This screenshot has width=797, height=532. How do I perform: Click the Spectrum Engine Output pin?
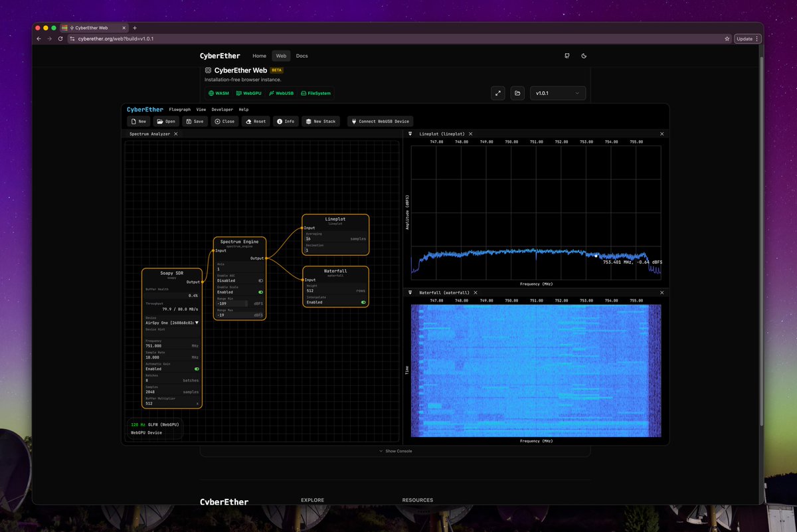tap(266, 258)
